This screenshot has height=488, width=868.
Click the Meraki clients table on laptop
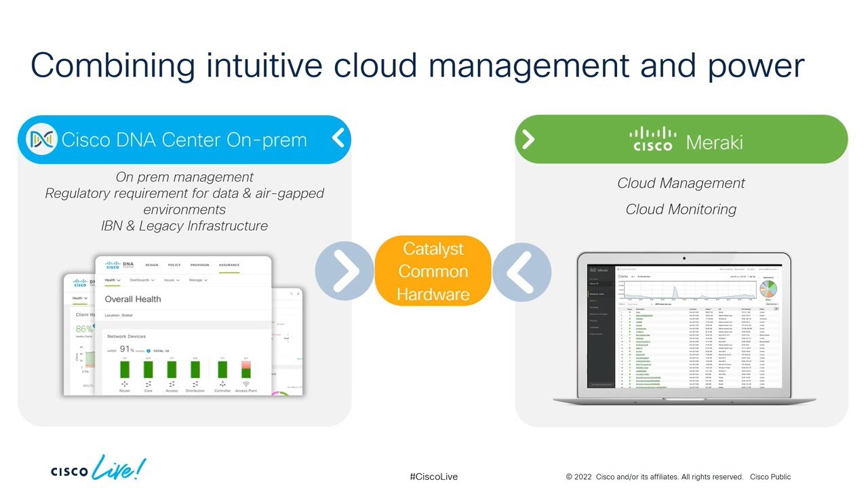(698, 348)
